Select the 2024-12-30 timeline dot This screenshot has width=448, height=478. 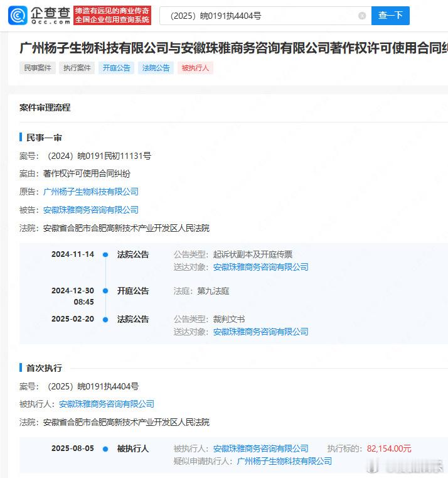[x=105, y=291]
